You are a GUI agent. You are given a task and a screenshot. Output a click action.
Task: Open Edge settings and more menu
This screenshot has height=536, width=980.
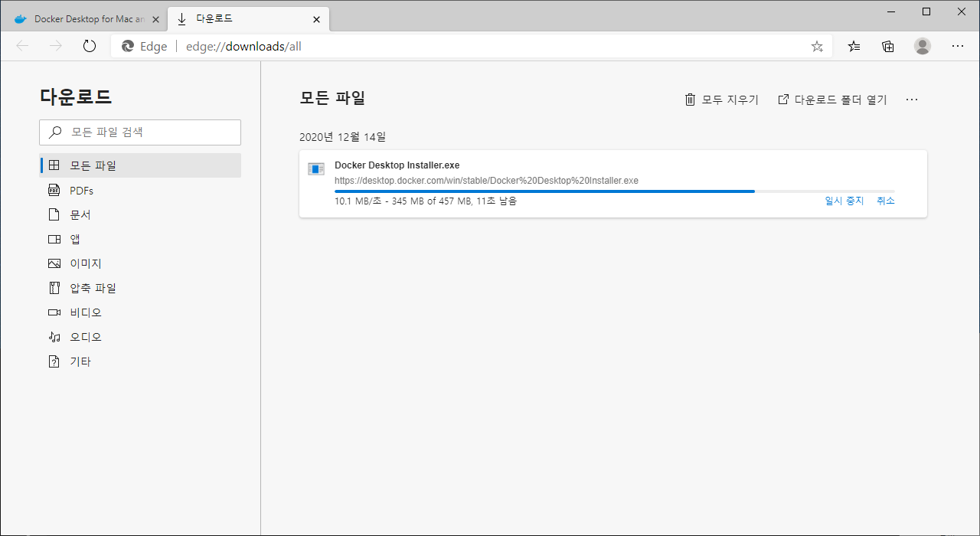(957, 46)
